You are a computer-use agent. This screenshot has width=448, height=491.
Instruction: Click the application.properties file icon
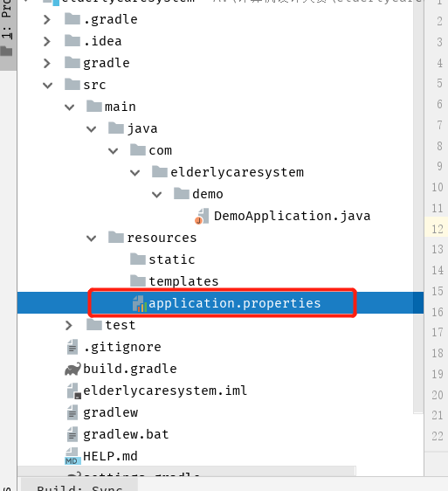pyautogui.click(x=140, y=303)
